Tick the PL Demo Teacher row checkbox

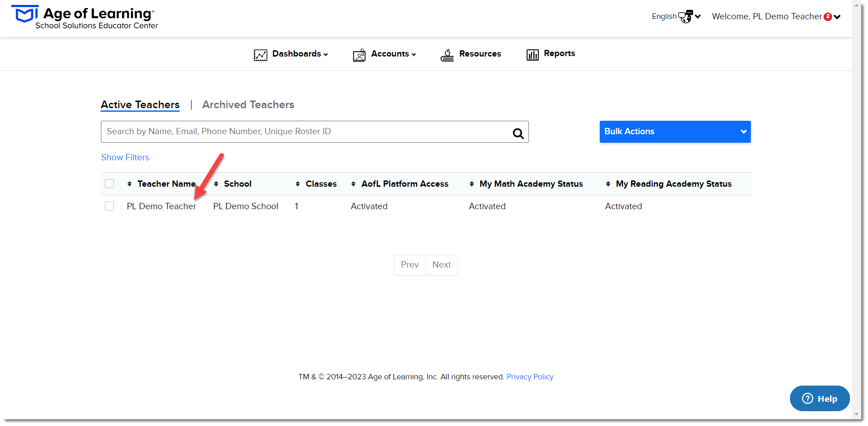pos(109,206)
